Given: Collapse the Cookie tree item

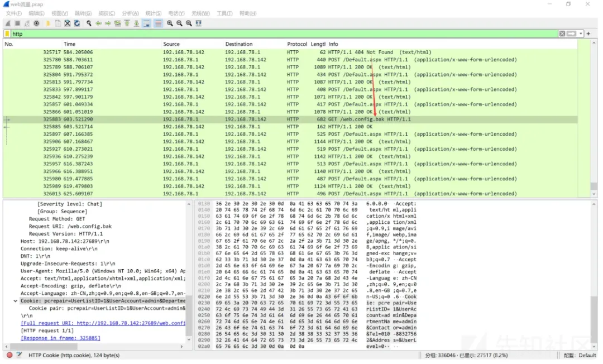Looking at the screenshot, I should coord(15,301).
